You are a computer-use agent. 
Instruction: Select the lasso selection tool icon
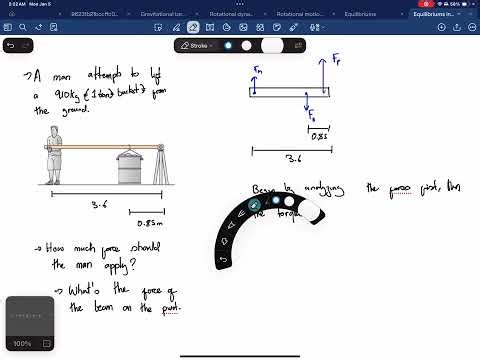pyautogui.click(x=158, y=27)
